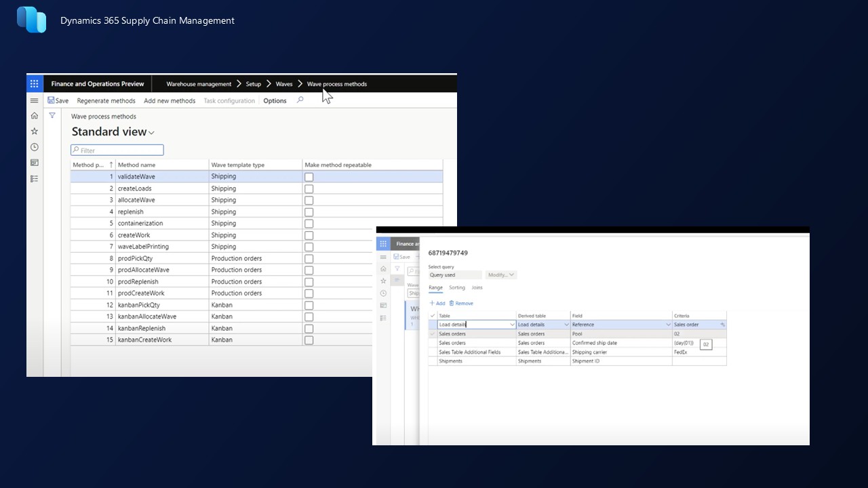Toggle select-all checkmark in the query grid header
Image resolution: width=868 pixels, height=488 pixels.
click(x=433, y=316)
